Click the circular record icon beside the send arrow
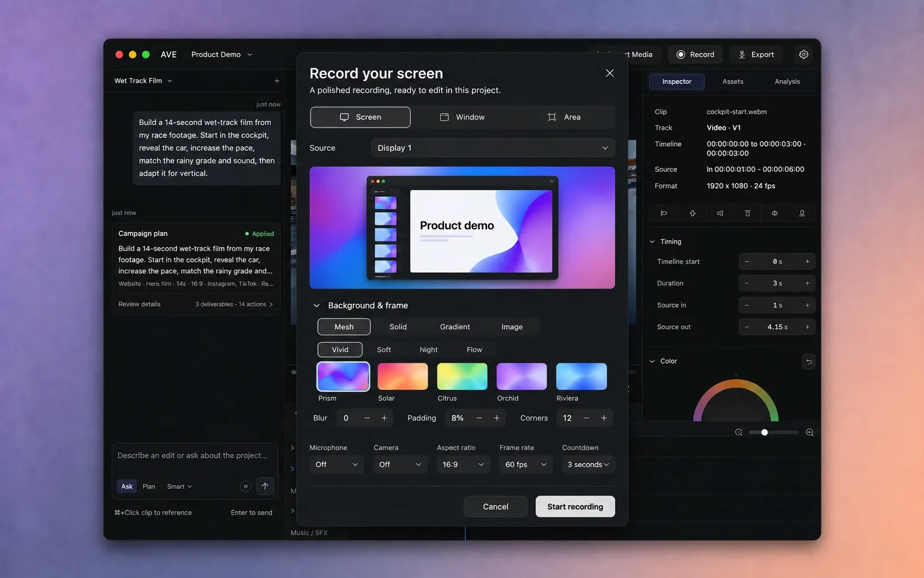Viewport: 924px width, 578px height. (x=246, y=486)
